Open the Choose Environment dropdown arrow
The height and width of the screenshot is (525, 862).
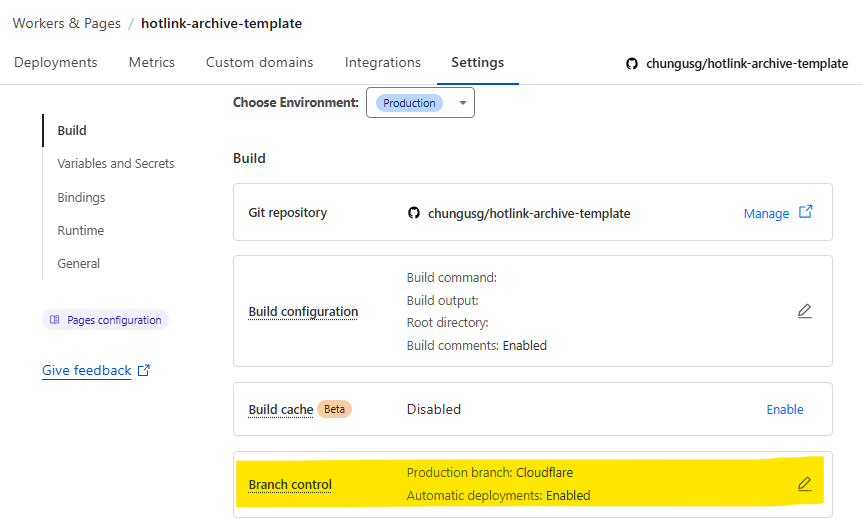[x=462, y=103]
